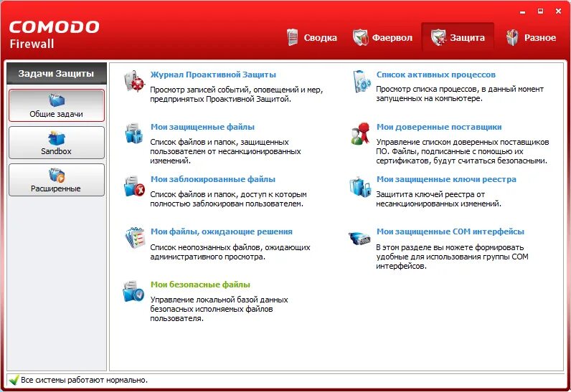Open Мои безопасные файлы link
571x392 pixels.
[x=200, y=285]
